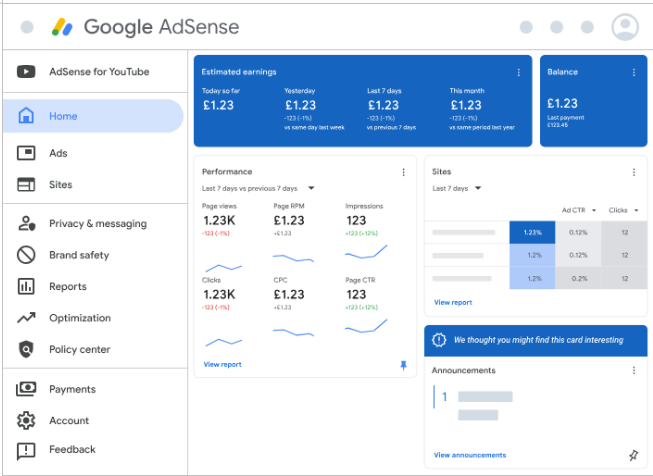Click the Page CTR 123 metric
The width and height of the screenshot is (653, 476).
356,294
